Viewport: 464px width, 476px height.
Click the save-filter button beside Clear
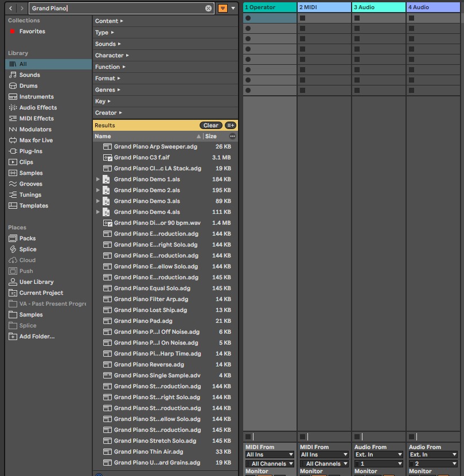tap(231, 126)
